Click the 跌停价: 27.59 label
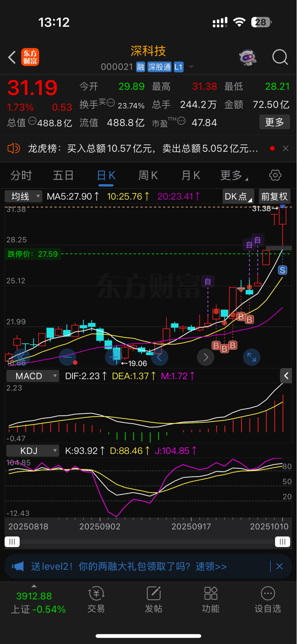297x644 pixels. pos(33,254)
